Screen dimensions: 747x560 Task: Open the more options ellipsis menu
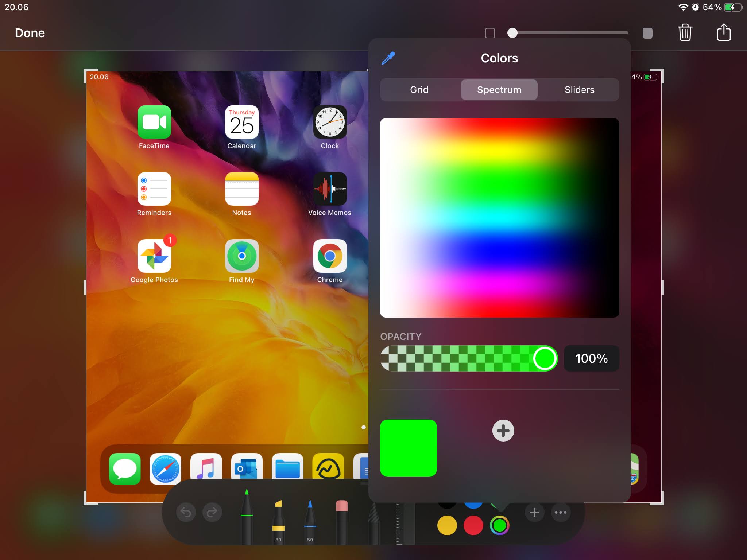pos(561,512)
